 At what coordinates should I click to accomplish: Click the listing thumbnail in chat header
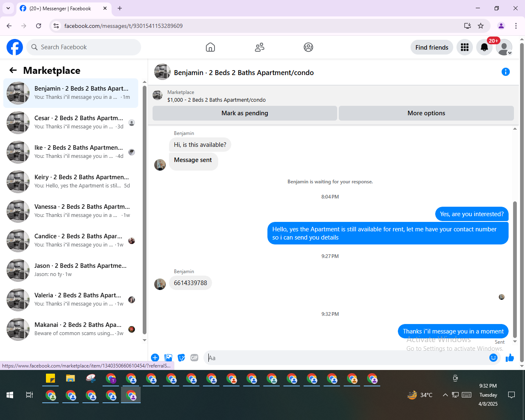pos(162,72)
